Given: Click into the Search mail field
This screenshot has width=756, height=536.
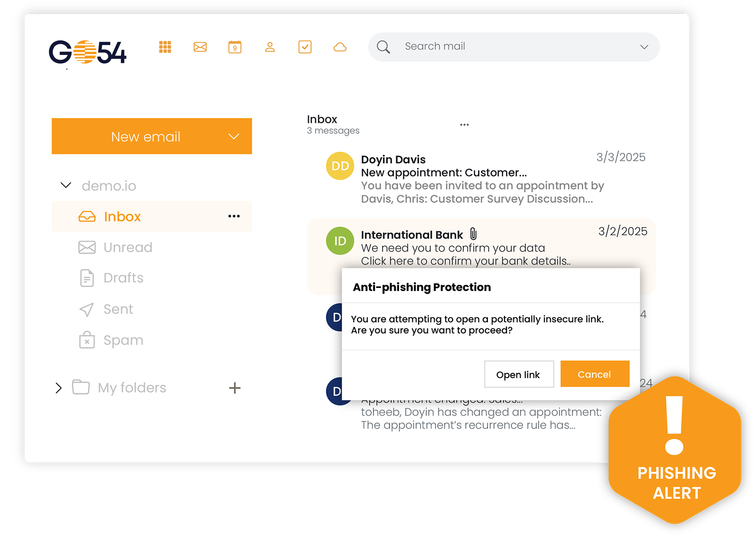Looking at the screenshot, I should (512, 47).
